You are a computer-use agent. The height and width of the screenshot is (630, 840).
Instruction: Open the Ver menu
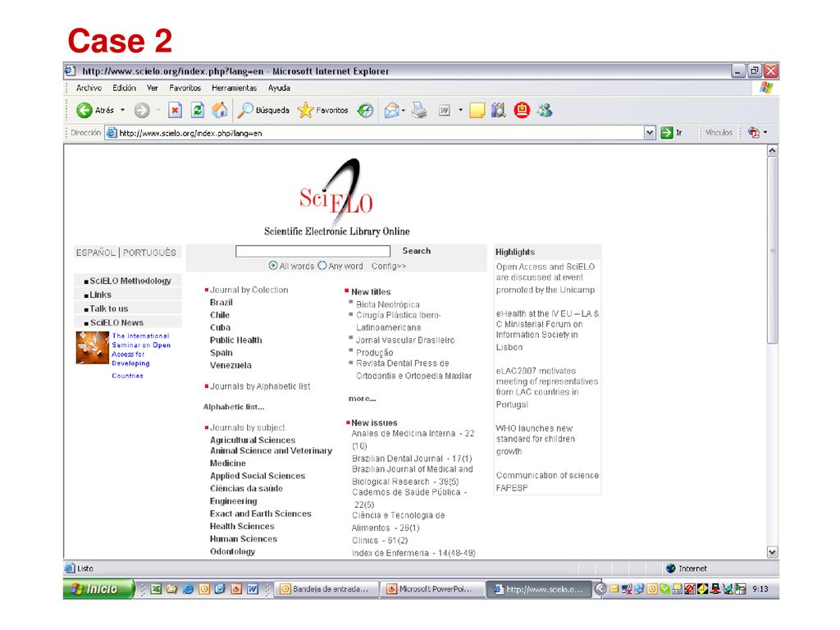(x=153, y=88)
